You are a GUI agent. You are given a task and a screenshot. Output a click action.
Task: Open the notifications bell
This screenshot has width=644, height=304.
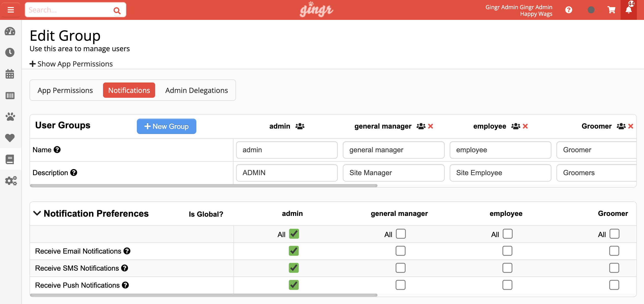(x=629, y=10)
